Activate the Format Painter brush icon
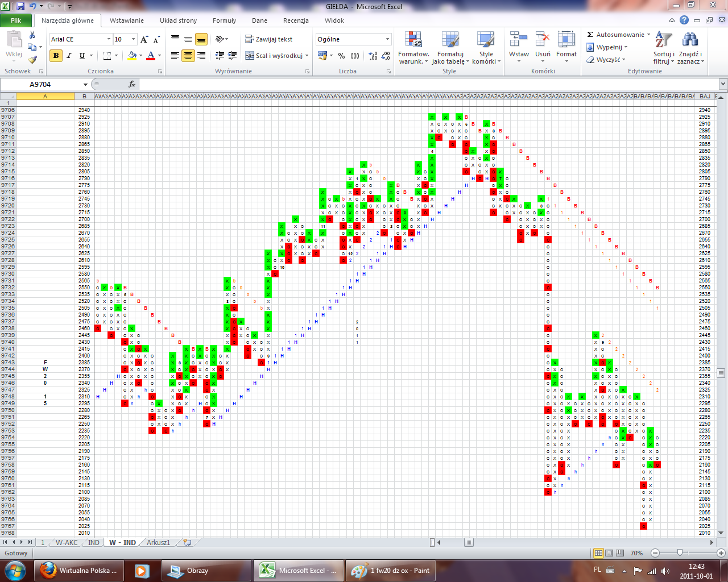The width and height of the screenshot is (728, 582). point(32,59)
